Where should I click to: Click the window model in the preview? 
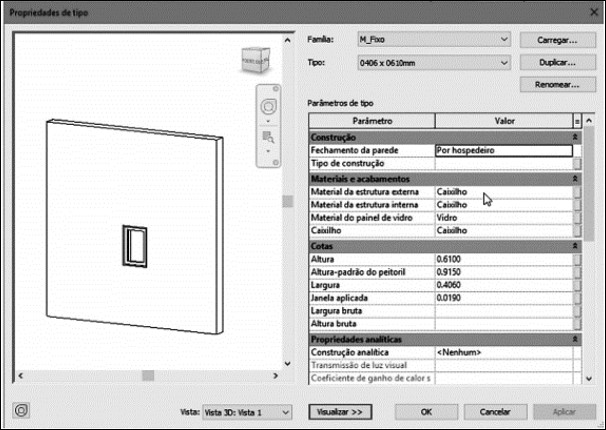tap(133, 245)
